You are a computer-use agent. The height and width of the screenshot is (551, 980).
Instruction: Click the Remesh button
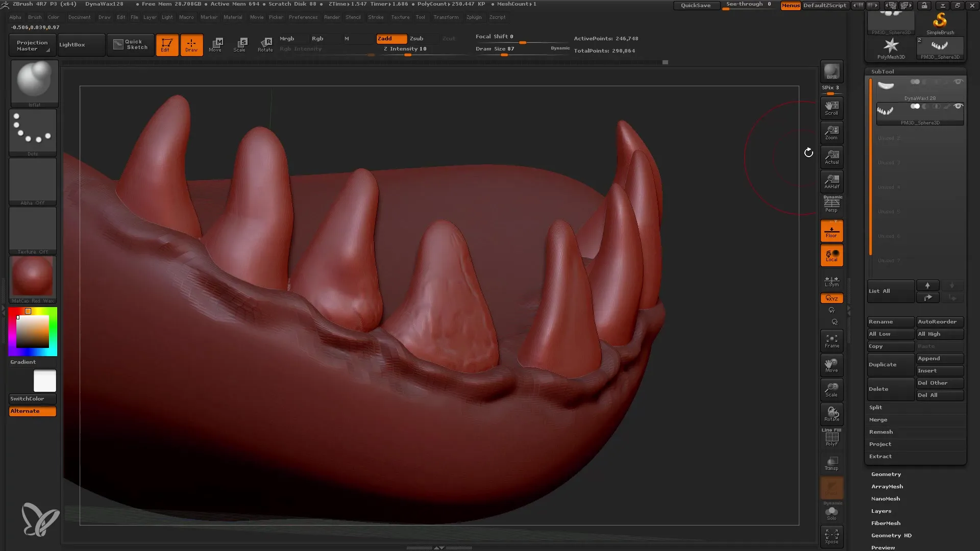coord(881,431)
